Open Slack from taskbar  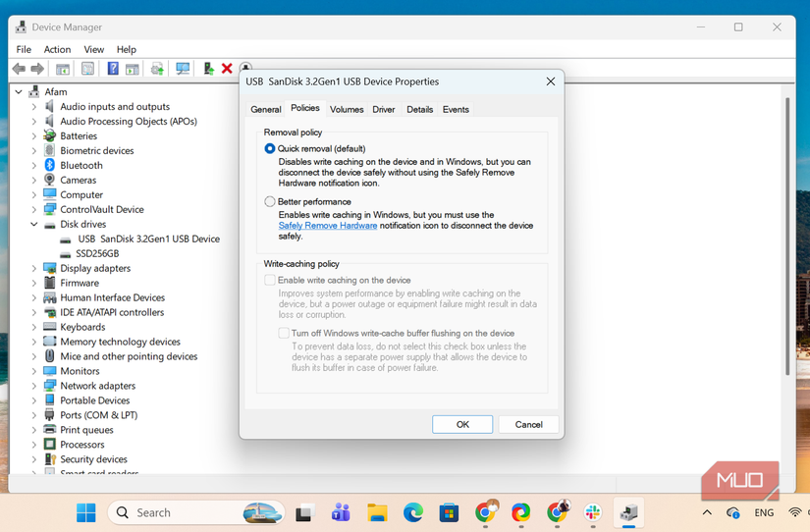593,512
